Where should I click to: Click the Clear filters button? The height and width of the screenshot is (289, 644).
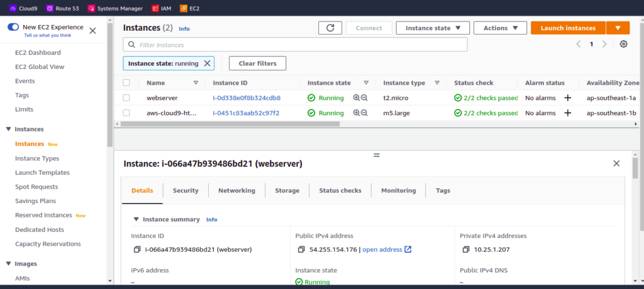(257, 63)
